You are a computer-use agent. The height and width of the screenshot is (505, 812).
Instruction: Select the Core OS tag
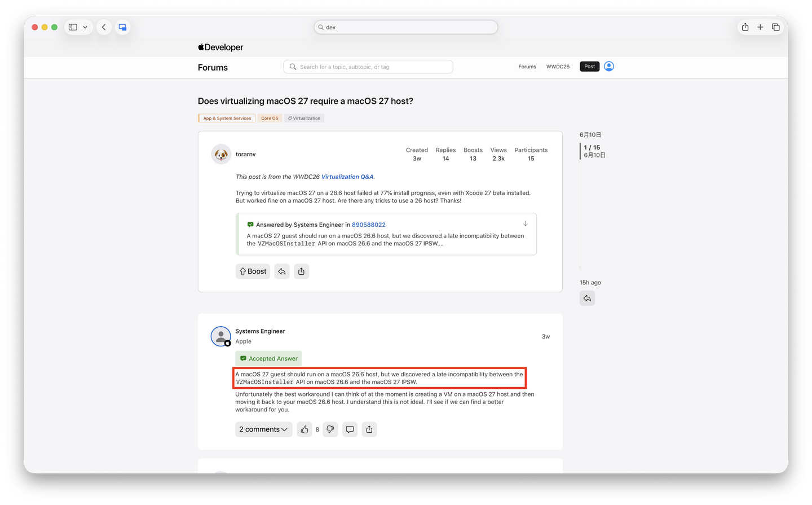click(x=270, y=118)
